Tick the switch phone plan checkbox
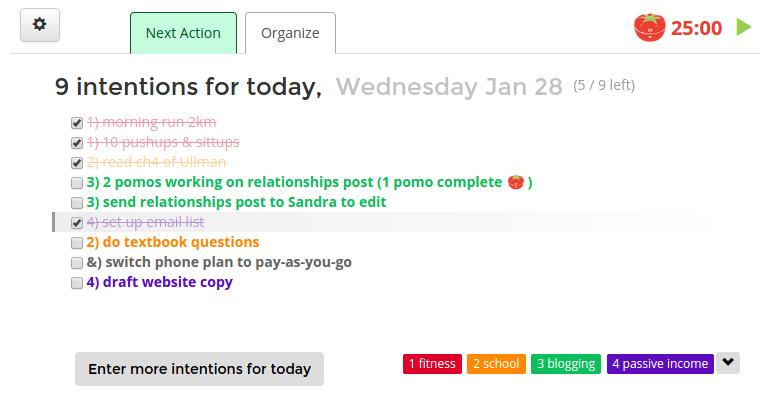This screenshot has height=397, width=770. click(x=77, y=263)
